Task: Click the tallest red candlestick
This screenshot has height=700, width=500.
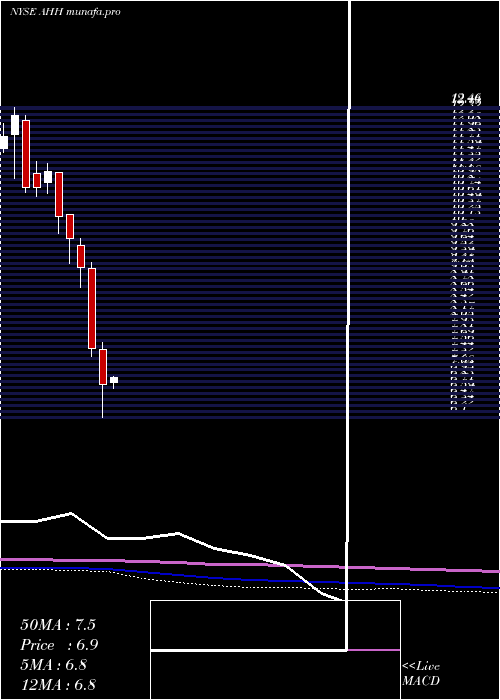Action: 92,308
